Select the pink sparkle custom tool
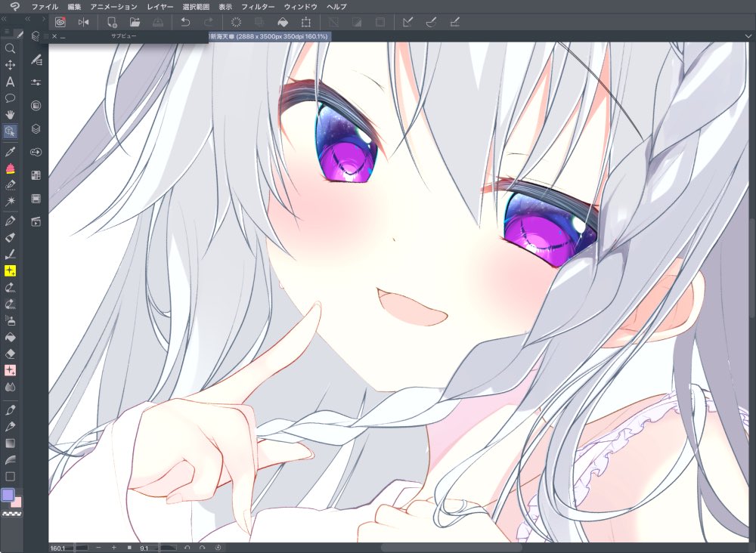 click(10, 370)
